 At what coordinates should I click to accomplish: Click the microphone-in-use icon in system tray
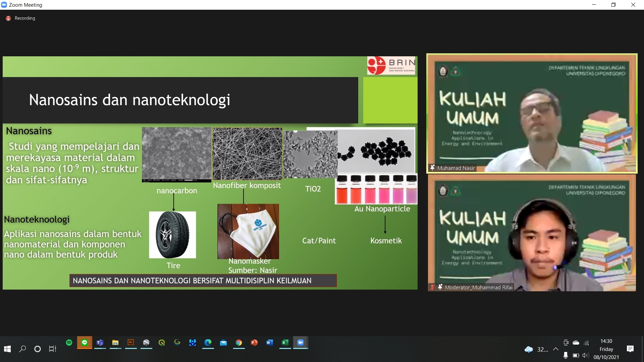coord(566,356)
